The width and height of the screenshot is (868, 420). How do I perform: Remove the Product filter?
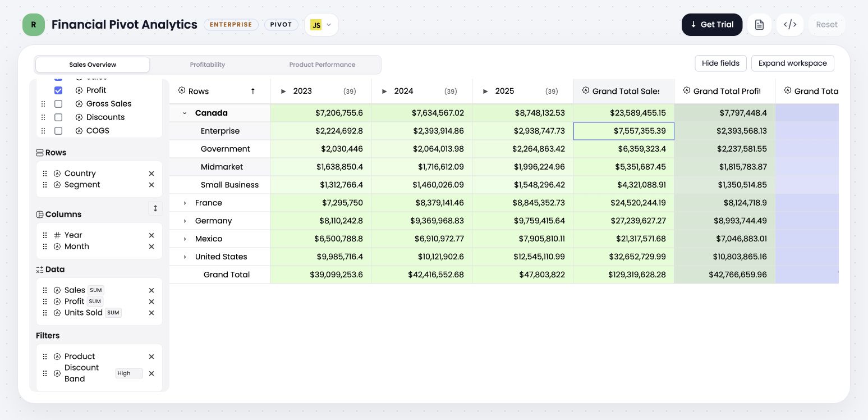(151, 357)
